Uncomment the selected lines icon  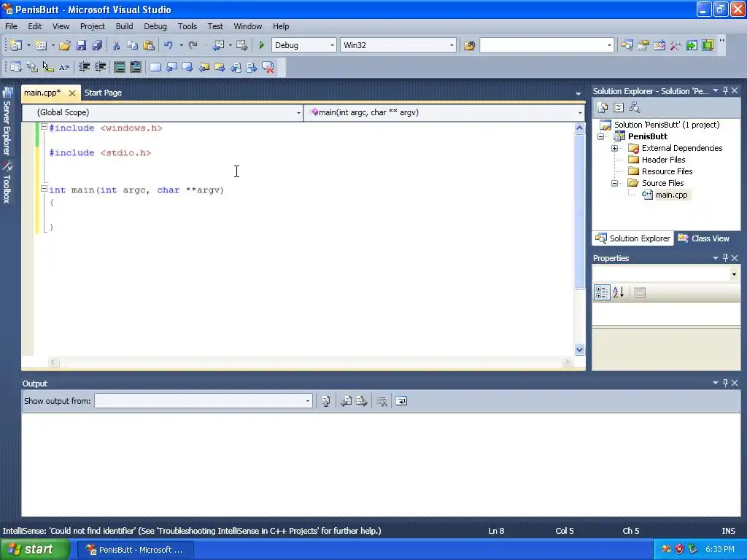click(x=136, y=67)
